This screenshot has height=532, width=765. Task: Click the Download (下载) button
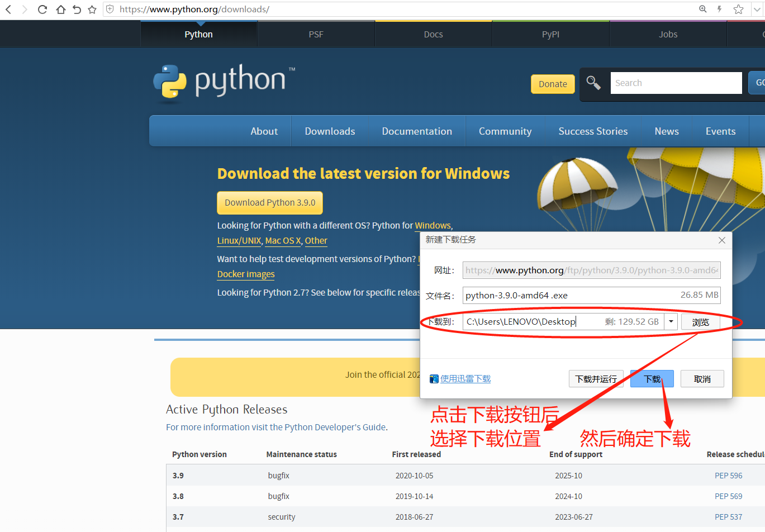tap(652, 379)
